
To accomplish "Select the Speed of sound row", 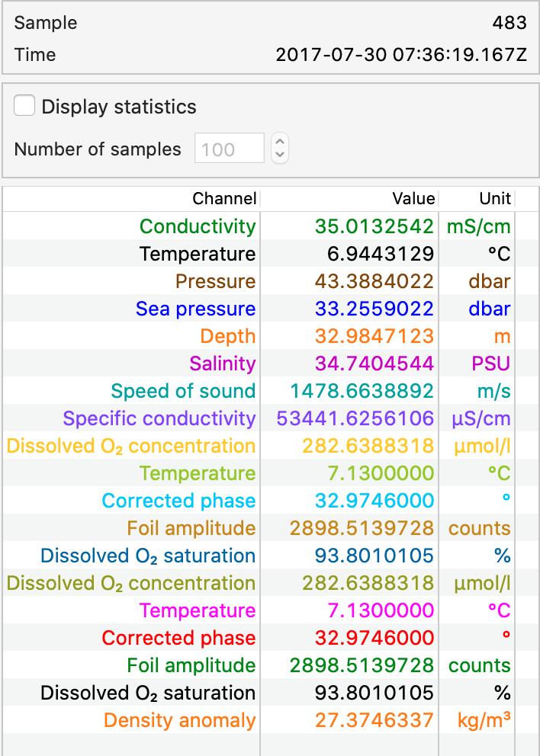I will [183, 391].
